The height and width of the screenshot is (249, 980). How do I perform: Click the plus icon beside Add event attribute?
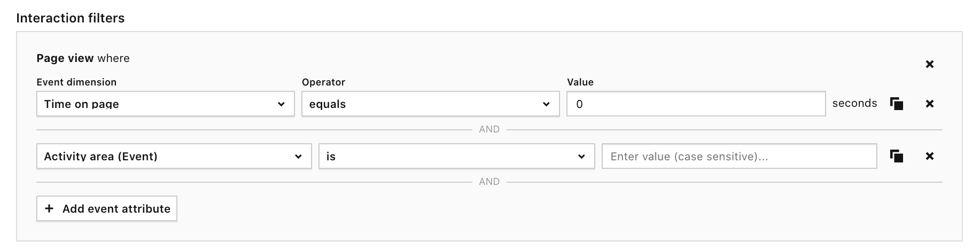(49, 208)
